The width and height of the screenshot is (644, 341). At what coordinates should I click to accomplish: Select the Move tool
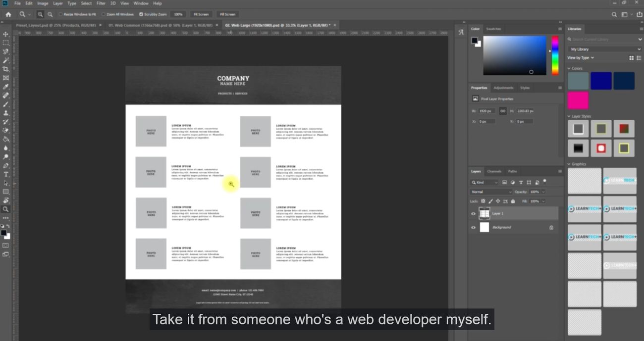pos(6,34)
